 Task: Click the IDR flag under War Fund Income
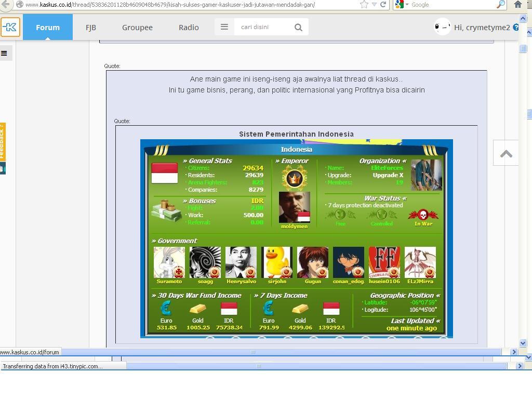[229, 309]
